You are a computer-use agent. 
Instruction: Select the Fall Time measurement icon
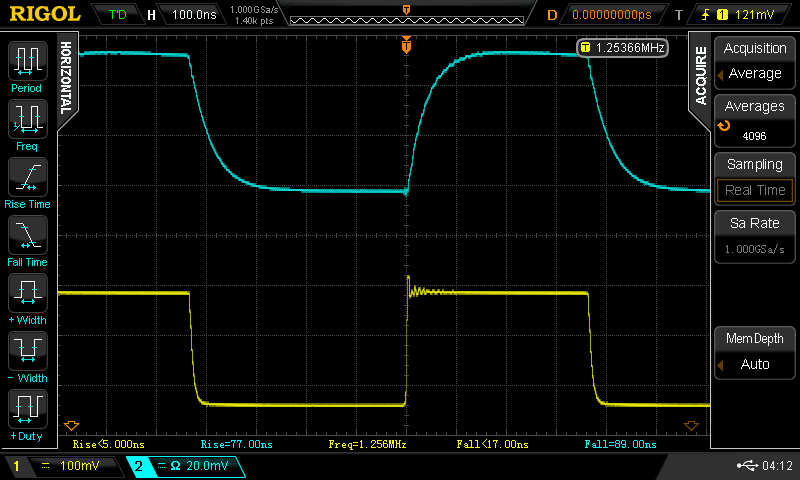[x=28, y=235]
